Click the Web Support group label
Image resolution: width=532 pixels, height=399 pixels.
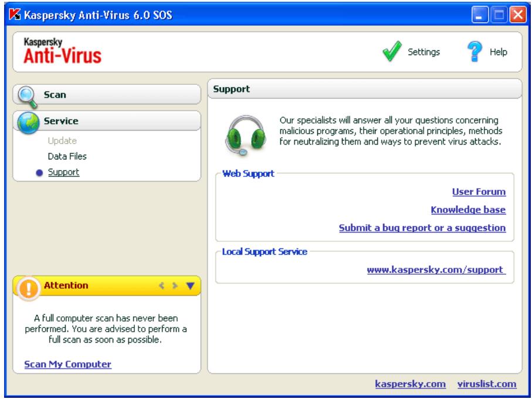click(248, 173)
